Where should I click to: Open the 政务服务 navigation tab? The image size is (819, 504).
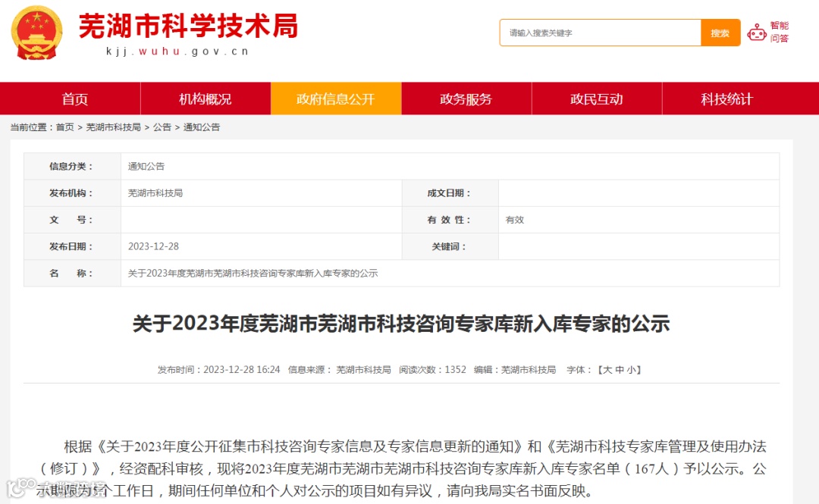(x=466, y=99)
